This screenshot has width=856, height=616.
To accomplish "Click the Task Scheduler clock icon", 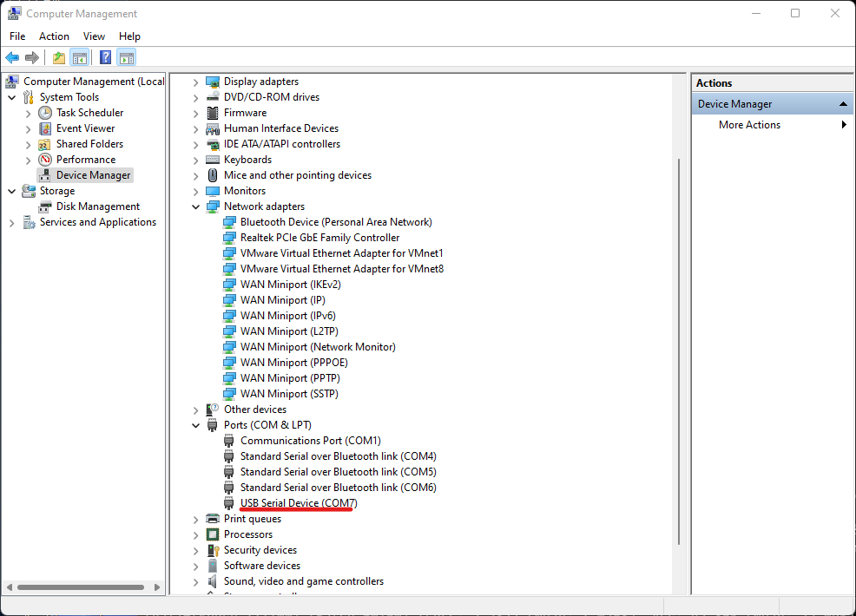I will [x=45, y=113].
